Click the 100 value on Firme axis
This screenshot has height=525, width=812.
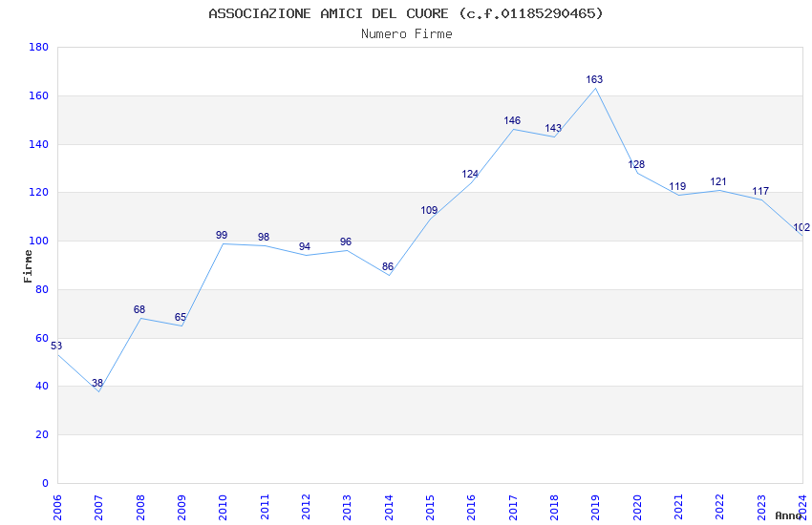pyautogui.click(x=39, y=241)
